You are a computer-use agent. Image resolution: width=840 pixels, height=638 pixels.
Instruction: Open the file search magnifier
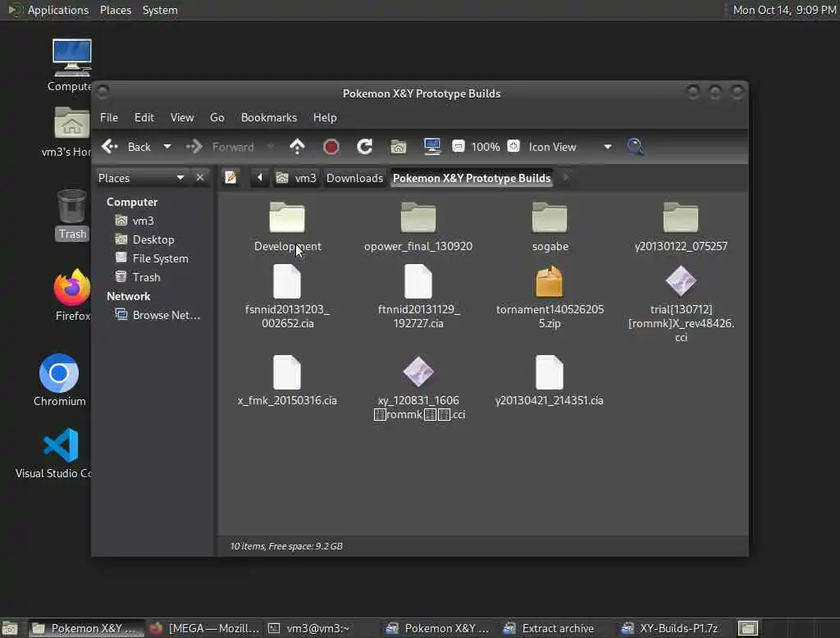636,147
